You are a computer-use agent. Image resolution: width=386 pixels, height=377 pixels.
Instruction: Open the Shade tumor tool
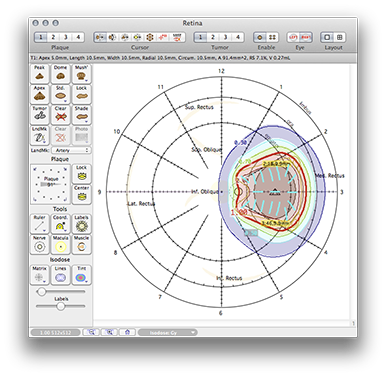click(81, 115)
